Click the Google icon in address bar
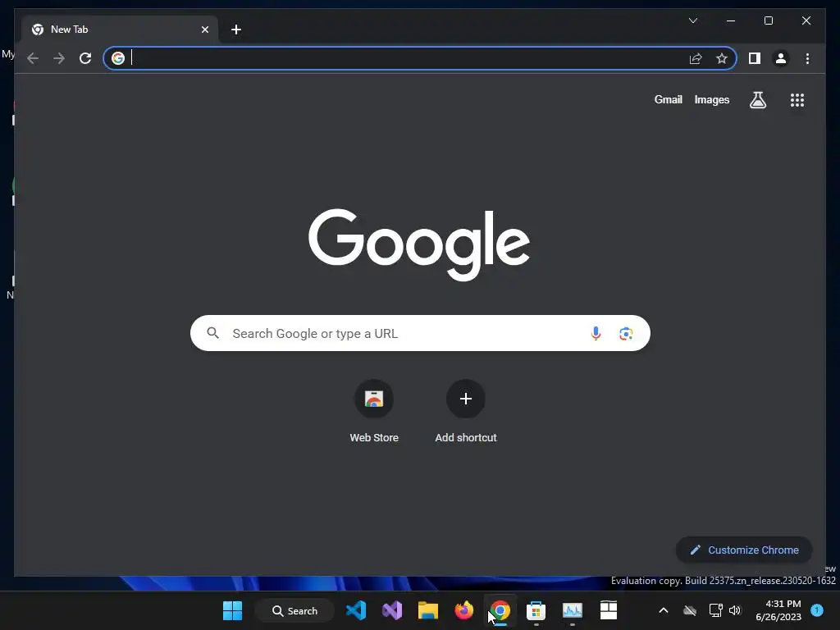Viewport: 840px width, 630px height. click(118, 58)
